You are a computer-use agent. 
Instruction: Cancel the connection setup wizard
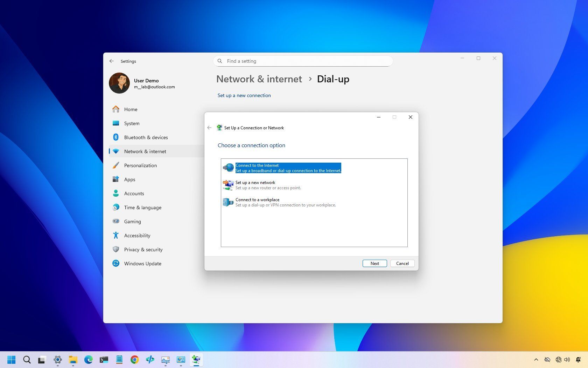[x=402, y=263]
